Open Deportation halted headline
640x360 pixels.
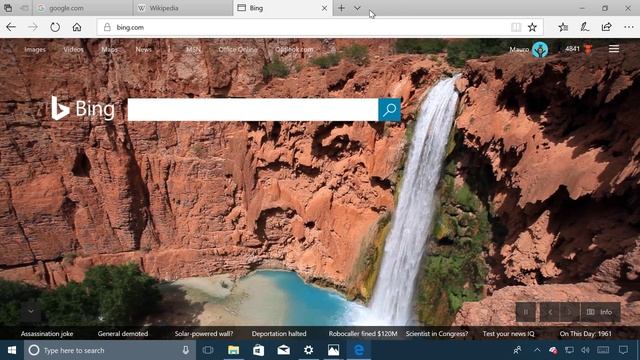tap(279, 334)
